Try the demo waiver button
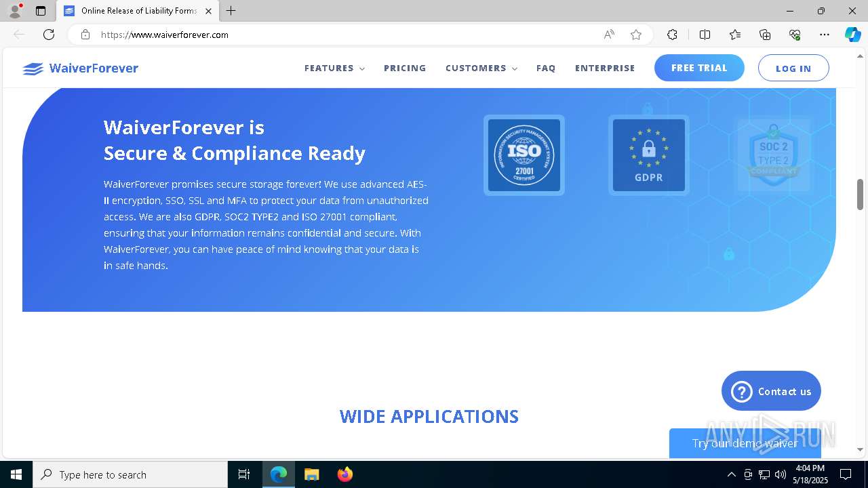Viewport: 868px width, 488px height. tap(745, 443)
